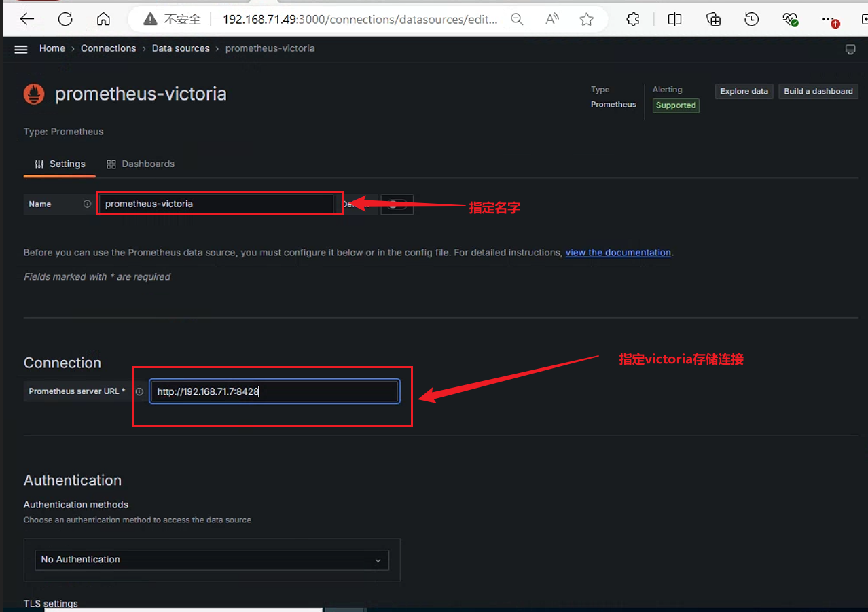Toggle the Default data source switch
The image size is (868, 612).
pyautogui.click(x=397, y=204)
